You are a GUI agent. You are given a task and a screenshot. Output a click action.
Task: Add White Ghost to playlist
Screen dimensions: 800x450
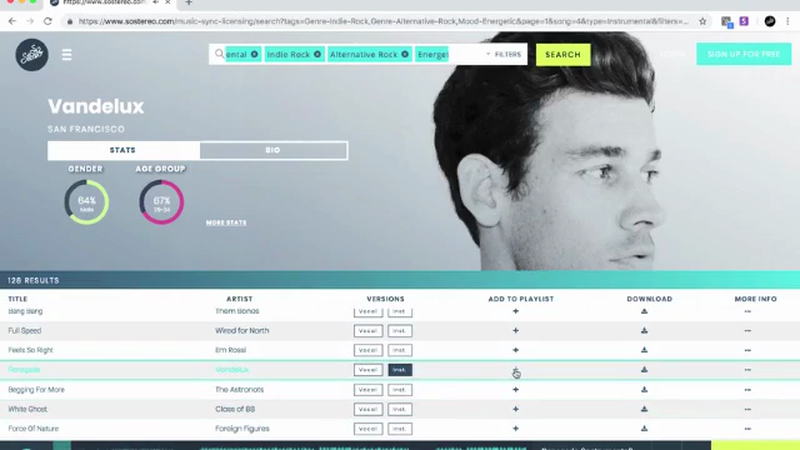tap(515, 409)
